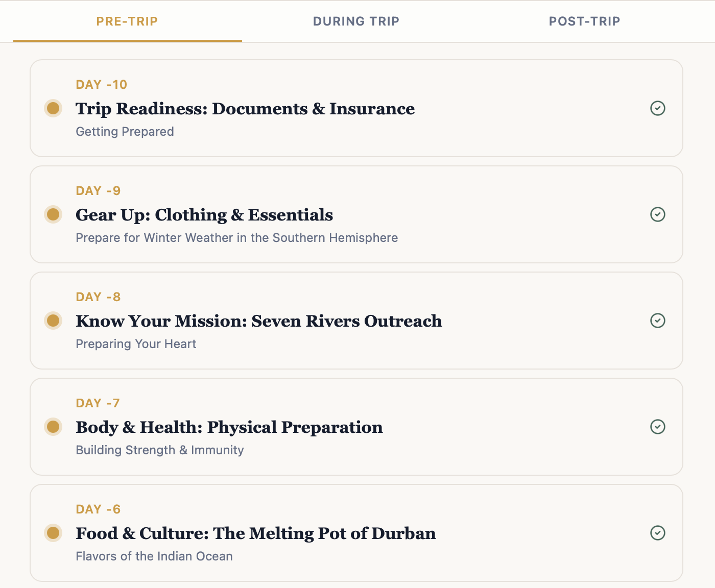Open the Gear Up: Clothing & Essentials lesson
This screenshot has width=715, height=588.
(x=204, y=214)
